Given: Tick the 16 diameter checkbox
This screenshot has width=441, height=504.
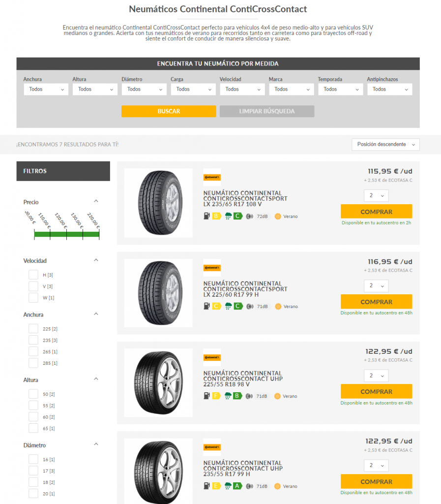Looking at the screenshot, I should pos(33,459).
